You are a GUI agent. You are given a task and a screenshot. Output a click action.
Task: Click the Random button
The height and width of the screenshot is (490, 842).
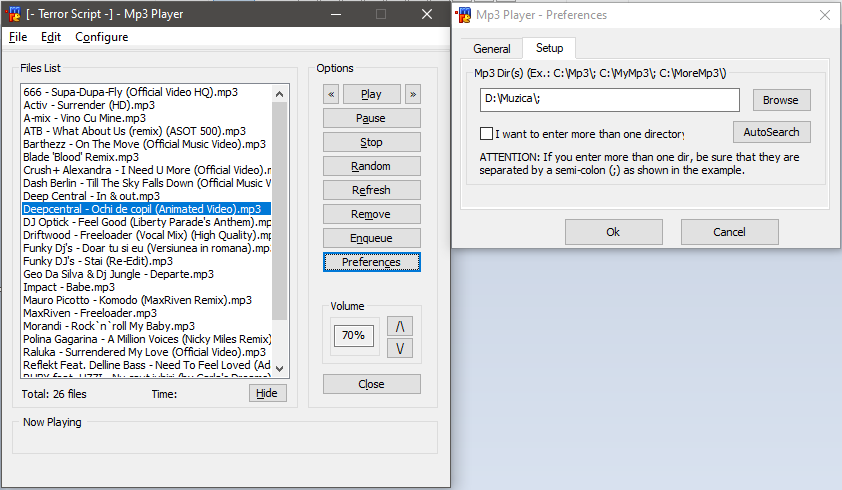click(x=372, y=166)
